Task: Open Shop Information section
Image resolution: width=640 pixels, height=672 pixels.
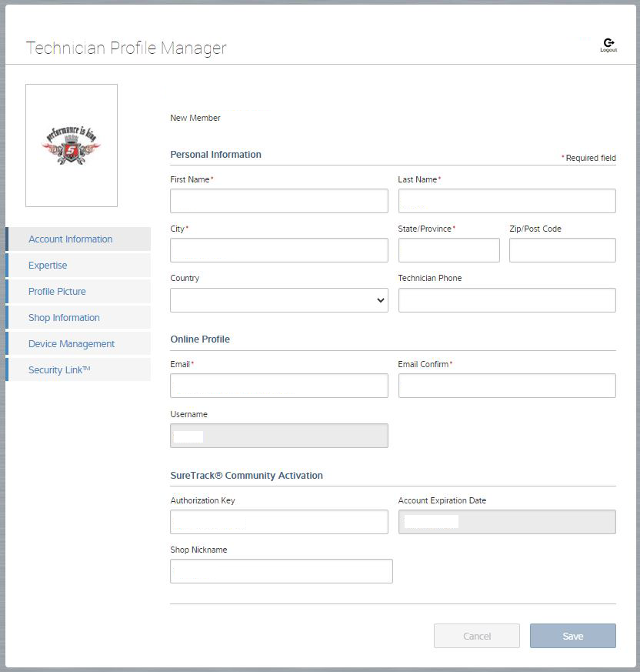Action: pos(64,318)
